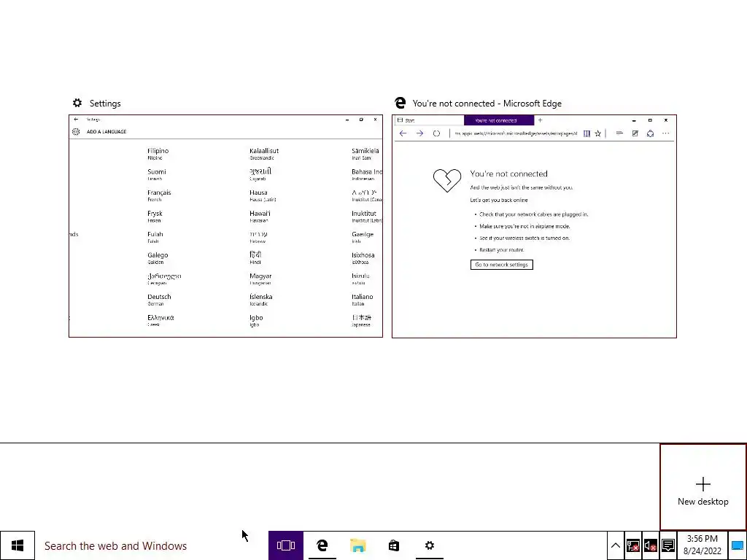Viewport: 747px width, 560px height.
Task: Select Filipino in the language list
Action: 158,154
